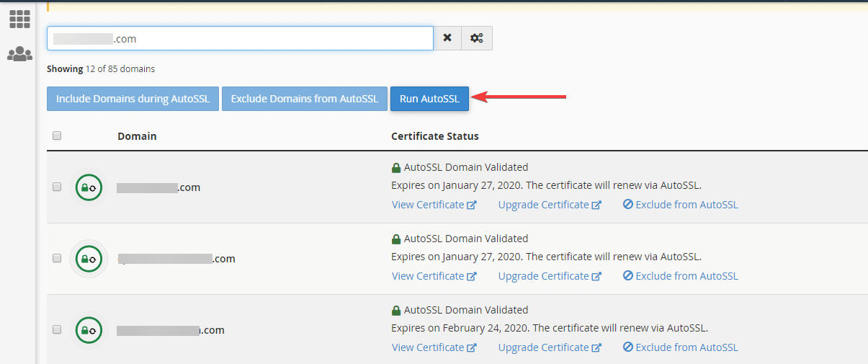The height and width of the screenshot is (364, 868).
Task: Tick the third domain row checkbox
Action: 57,329
